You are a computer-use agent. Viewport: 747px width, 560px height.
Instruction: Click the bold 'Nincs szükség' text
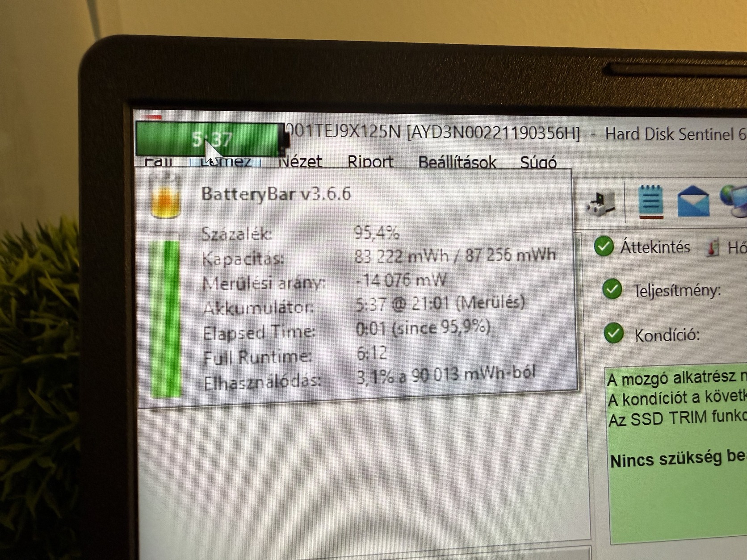click(678, 459)
